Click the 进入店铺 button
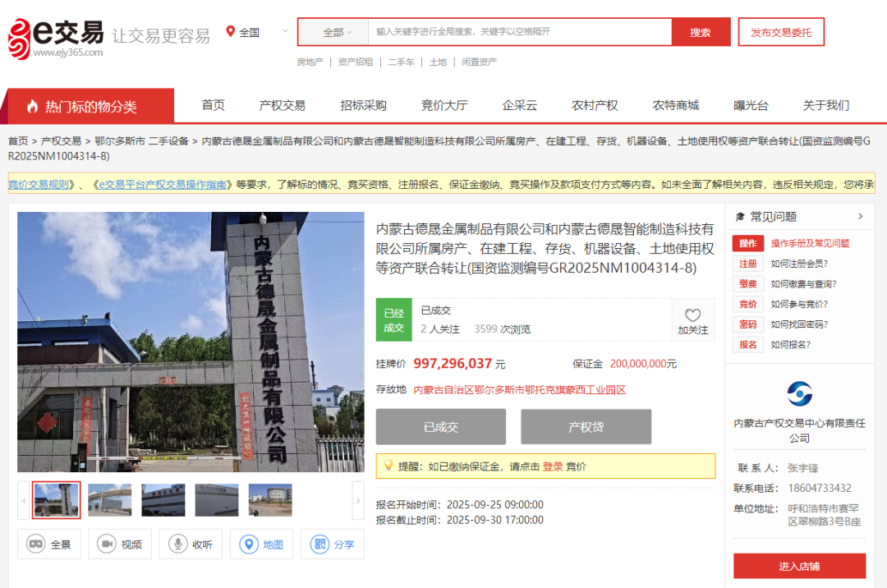 799,566
